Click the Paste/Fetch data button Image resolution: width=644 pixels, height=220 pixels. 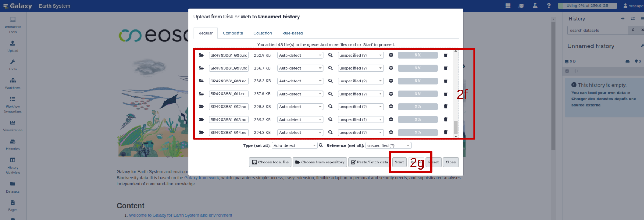(369, 162)
